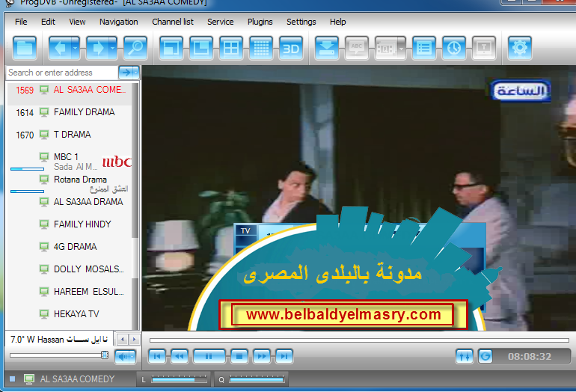Open the Navigation menu
The width and height of the screenshot is (576, 392).
tap(119, 22)
